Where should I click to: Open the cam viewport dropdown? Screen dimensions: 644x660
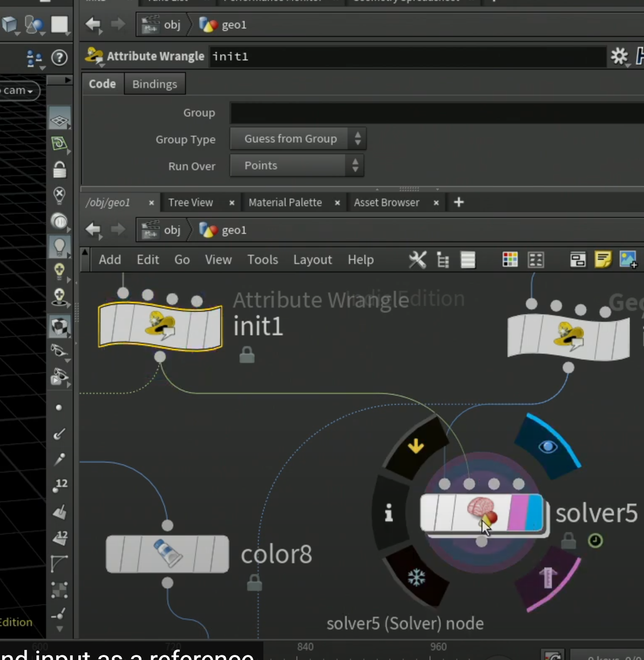18,91
